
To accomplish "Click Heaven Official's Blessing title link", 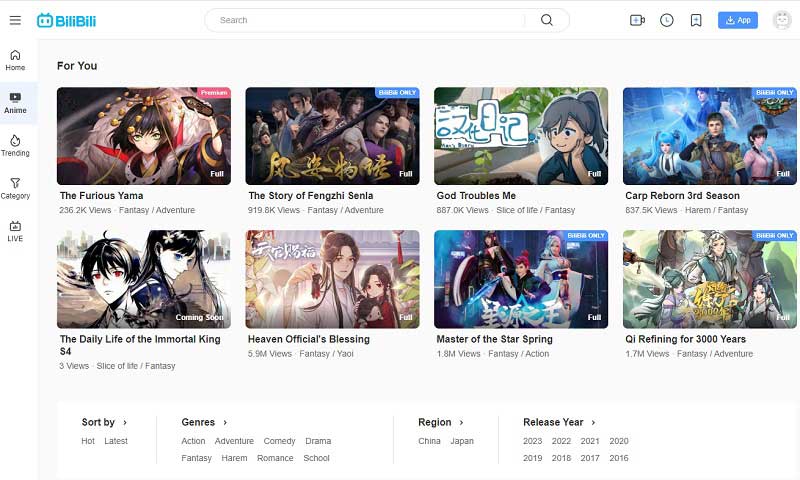I will (309, 339).
